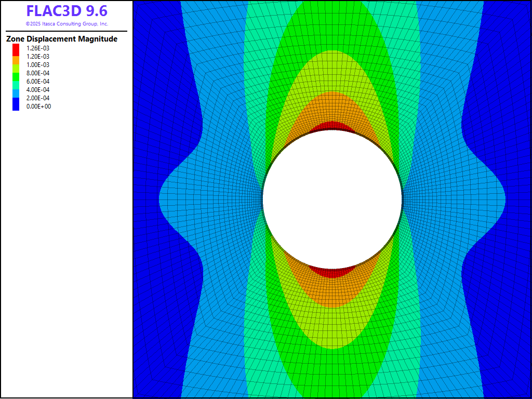Screen dimensions: 532x399
Task: Pick the dark blue legend swatch
Action: (16, 105)
